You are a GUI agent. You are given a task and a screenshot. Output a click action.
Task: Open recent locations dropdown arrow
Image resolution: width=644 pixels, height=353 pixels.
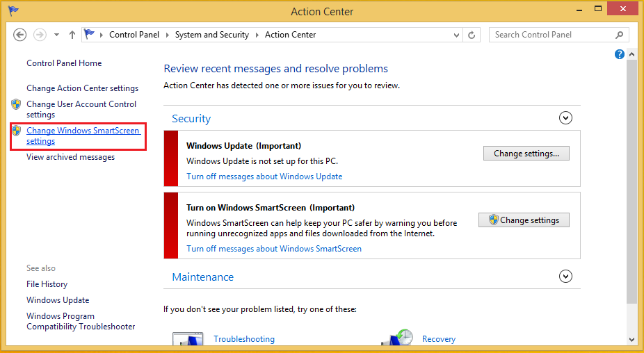[56, 35]
